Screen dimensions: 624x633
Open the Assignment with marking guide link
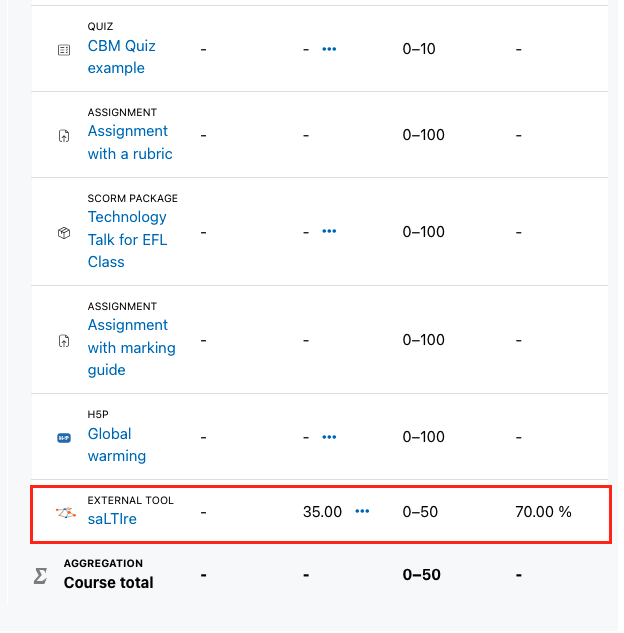(132, 348)
